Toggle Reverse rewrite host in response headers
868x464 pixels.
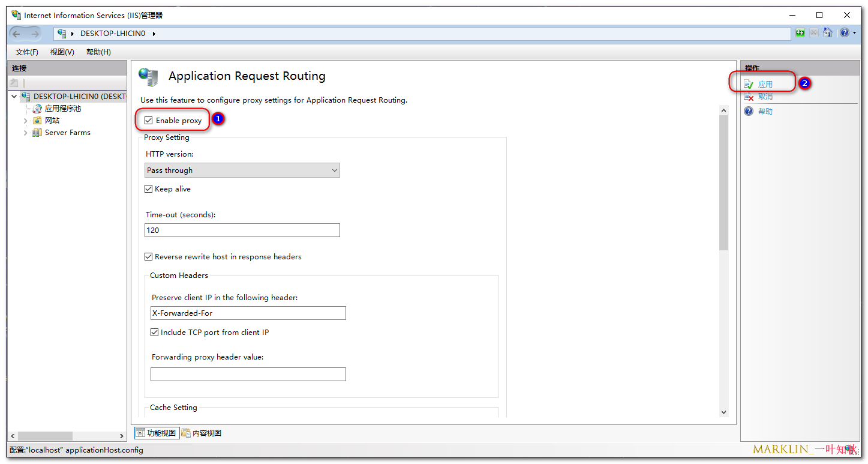coord(149,257)
